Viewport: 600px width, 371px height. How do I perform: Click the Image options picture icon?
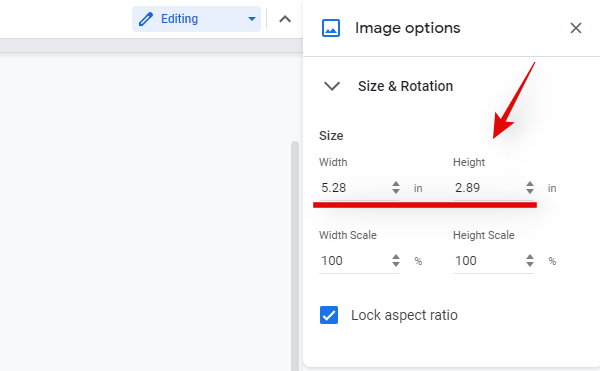(x=331, y=28)
